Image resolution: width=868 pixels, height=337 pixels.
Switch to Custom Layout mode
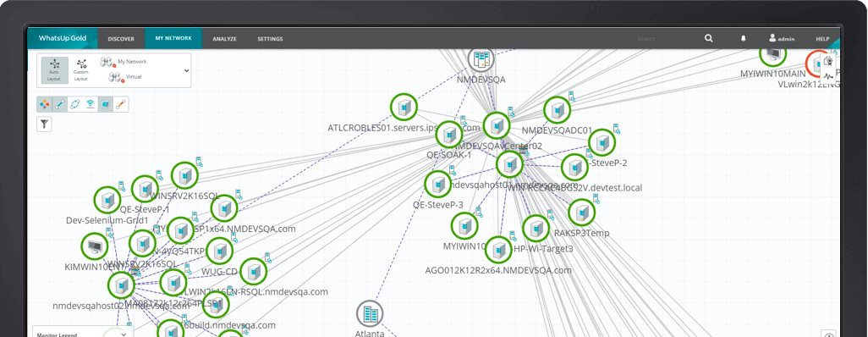pos(81,69)
